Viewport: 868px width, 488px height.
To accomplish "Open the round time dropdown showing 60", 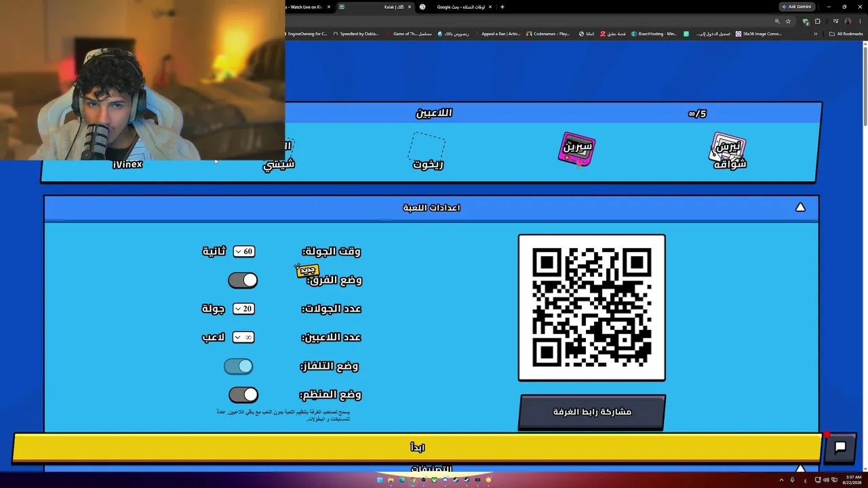I will (x=244, y=251).
